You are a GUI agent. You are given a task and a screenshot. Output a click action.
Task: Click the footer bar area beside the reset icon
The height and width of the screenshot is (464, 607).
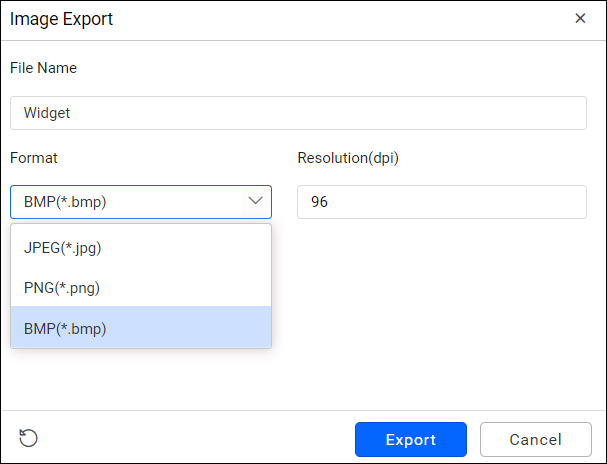point(190,439)
